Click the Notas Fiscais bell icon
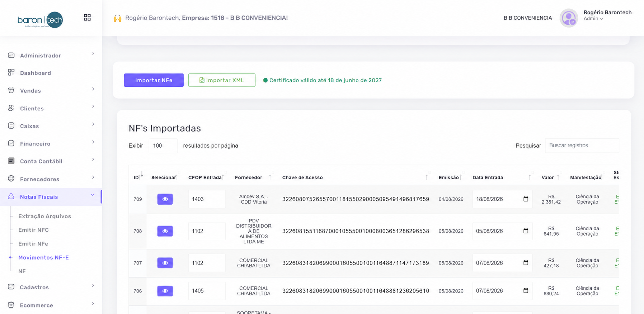The width and height of the screenshot is (644, 314). tap(11, 196)
